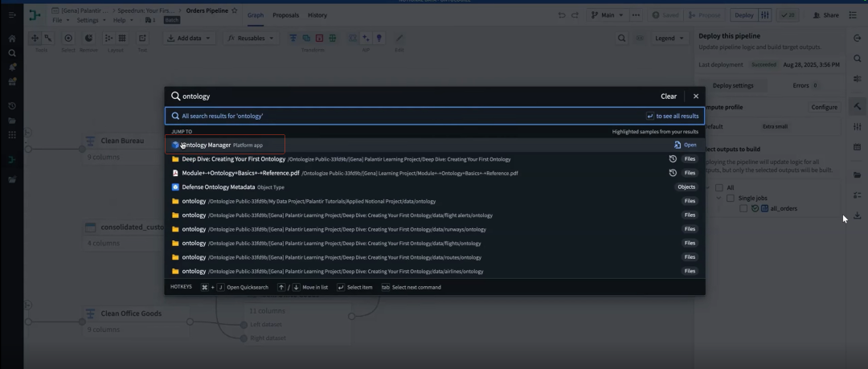Check the all_orders output checkbox
This screenshot has height=369, width=868.
(x=743, y=208)
